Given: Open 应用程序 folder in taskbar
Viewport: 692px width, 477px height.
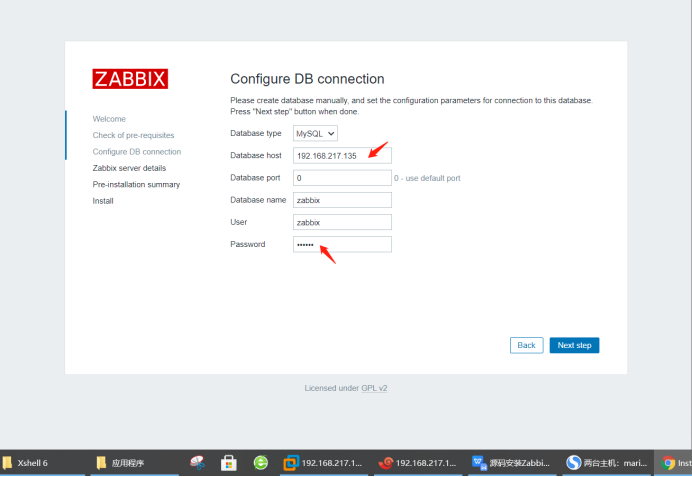Looking at the screenshot, I should coord(120,463).
